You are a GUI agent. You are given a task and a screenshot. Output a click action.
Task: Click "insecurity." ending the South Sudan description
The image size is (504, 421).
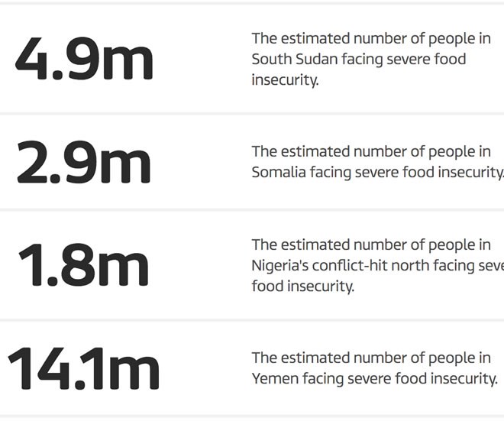click(x=285, y=80)
